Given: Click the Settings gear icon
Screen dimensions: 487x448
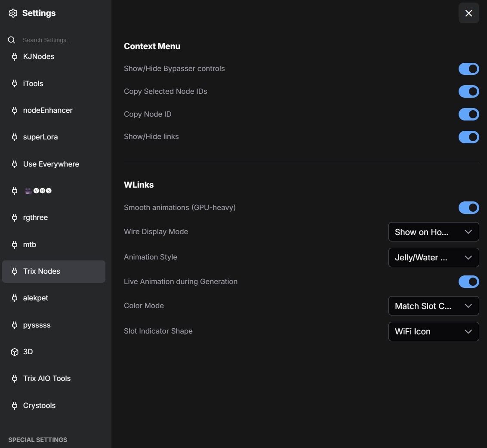Looking at the screenshot, I should pyautogui.click(x=13, y=13).
